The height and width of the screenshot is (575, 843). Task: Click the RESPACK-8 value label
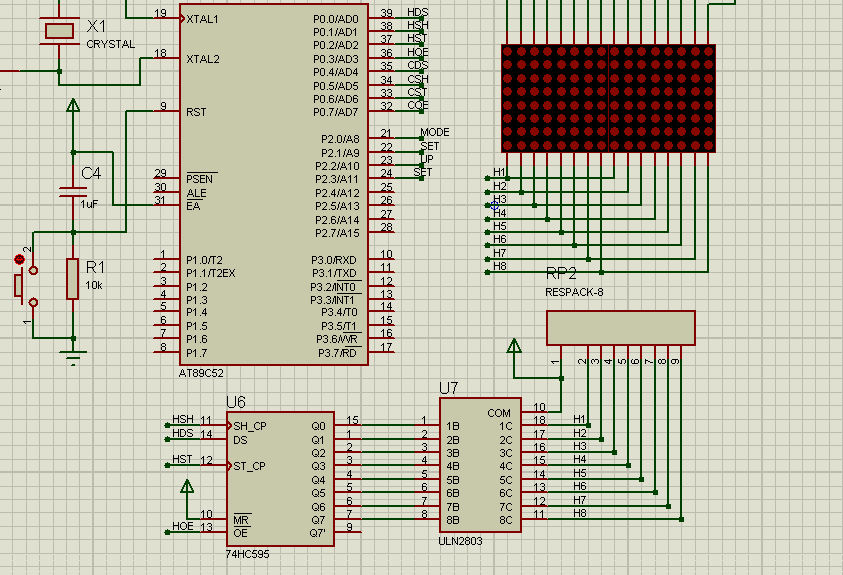coord(574,292)
